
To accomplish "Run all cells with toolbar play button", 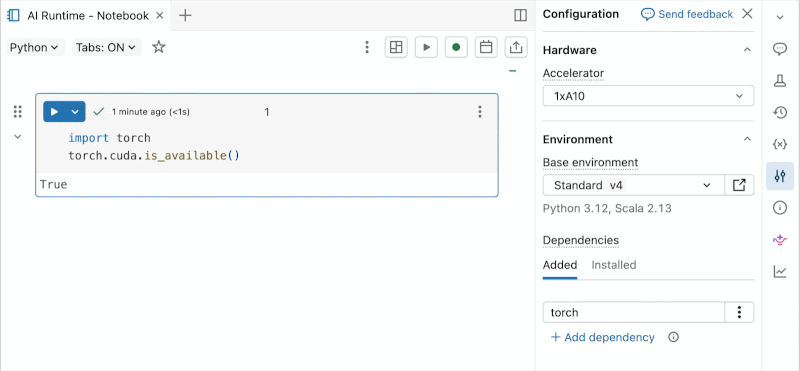I will point(426,47).
